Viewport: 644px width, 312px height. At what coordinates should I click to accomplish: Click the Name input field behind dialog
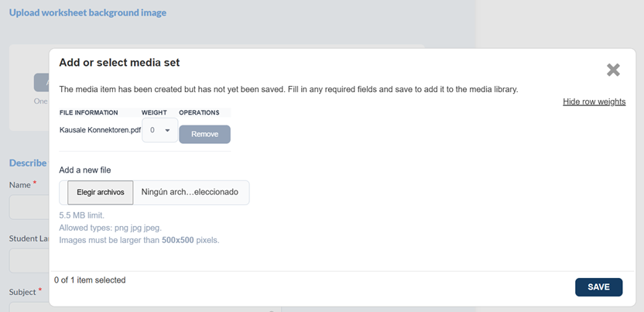tap(28, 207)
